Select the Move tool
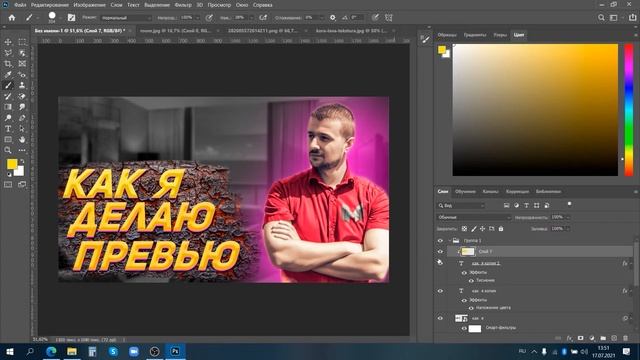Image resolution: width=640 pixels, height=360 pixels. [x=8, y=42]
